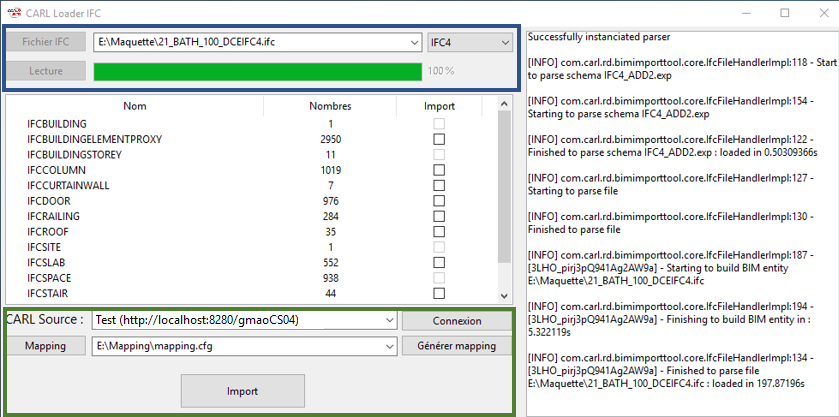The image size is (839, 417).
Task: Check the IFCSTAIR import box
Action: 439,294
